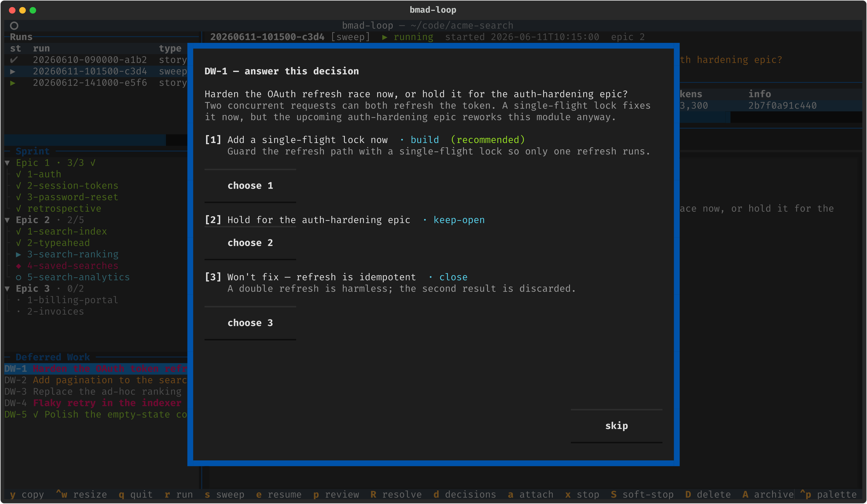Click the play status icon for run c3d4
Viewport: 867px width, 504px height.
[x=13, y=71]
